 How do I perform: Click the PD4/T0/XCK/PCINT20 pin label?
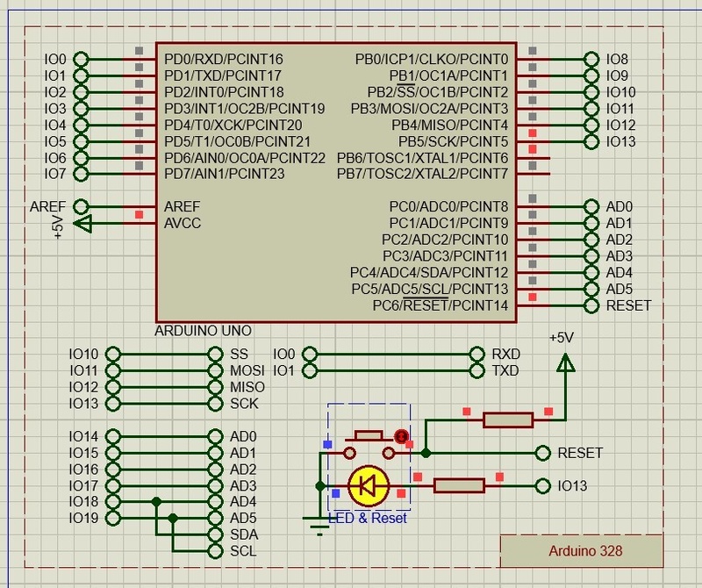click(x=233, y=125)
